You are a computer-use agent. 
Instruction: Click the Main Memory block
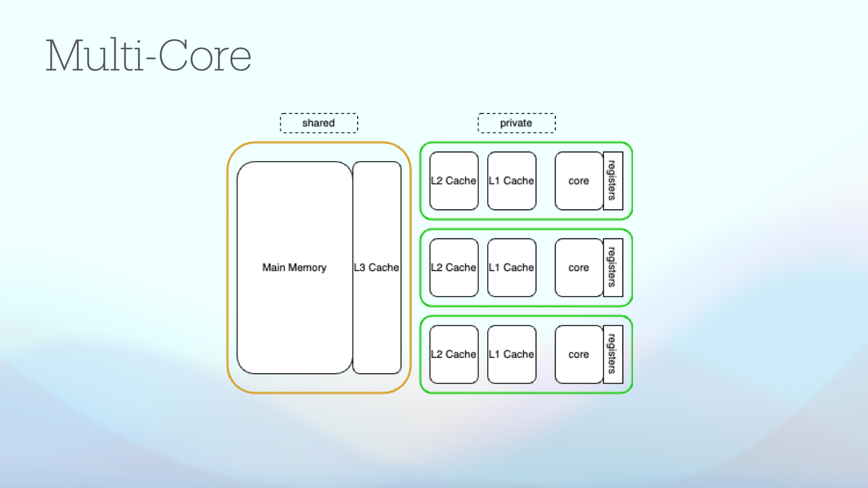click(294, 267)
